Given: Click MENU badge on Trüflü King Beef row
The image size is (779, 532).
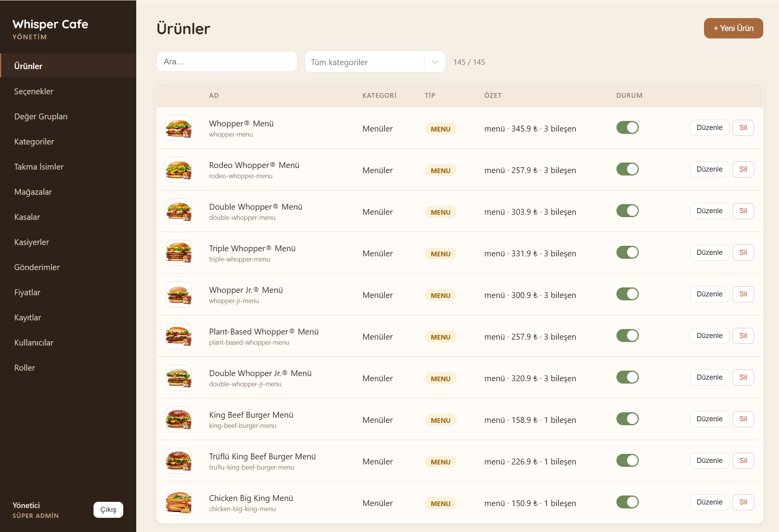Looking at the screenshot, I should pyautogui.click(x=441, y=462).
